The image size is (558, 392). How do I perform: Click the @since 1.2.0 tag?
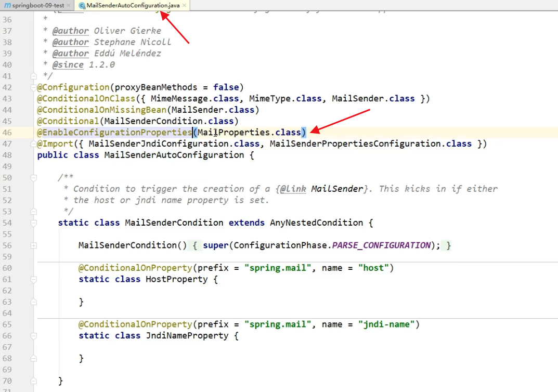(84, 65)
